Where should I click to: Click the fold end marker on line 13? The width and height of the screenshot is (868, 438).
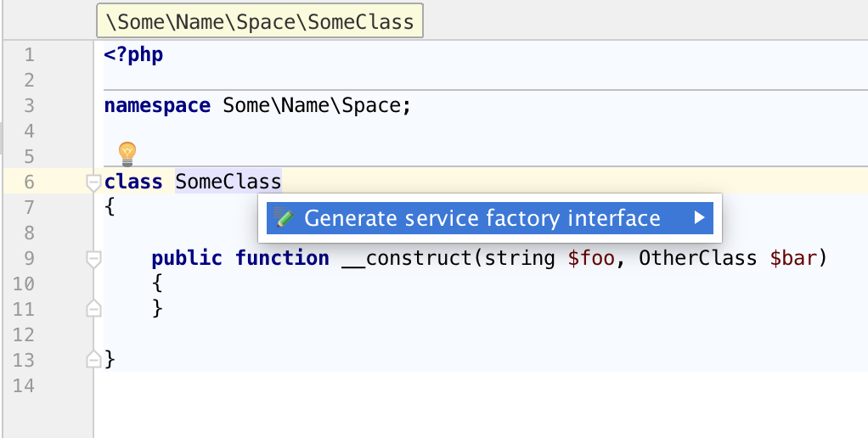pos(93,359)
